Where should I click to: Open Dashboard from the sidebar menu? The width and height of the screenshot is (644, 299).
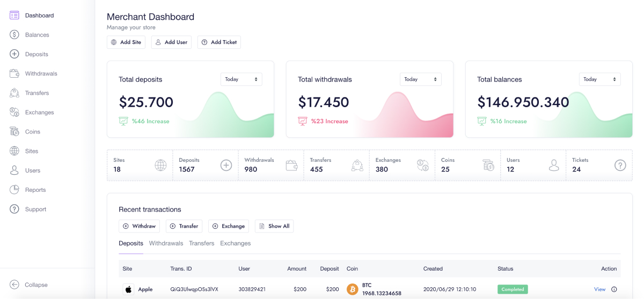point(40,16)
